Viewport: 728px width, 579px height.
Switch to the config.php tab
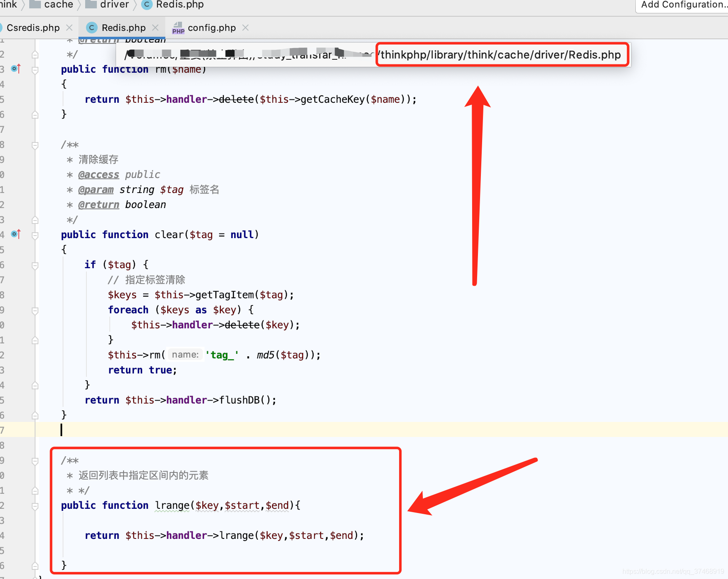point(211,28)
